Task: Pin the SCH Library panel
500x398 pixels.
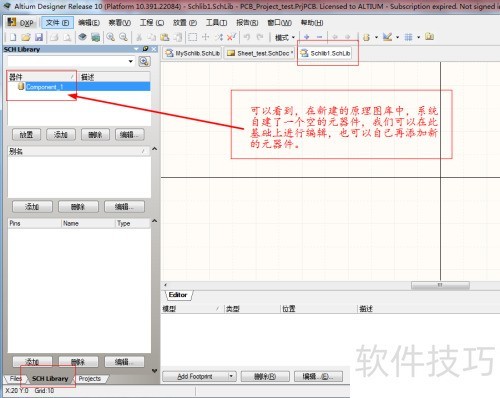Action: 145,49
